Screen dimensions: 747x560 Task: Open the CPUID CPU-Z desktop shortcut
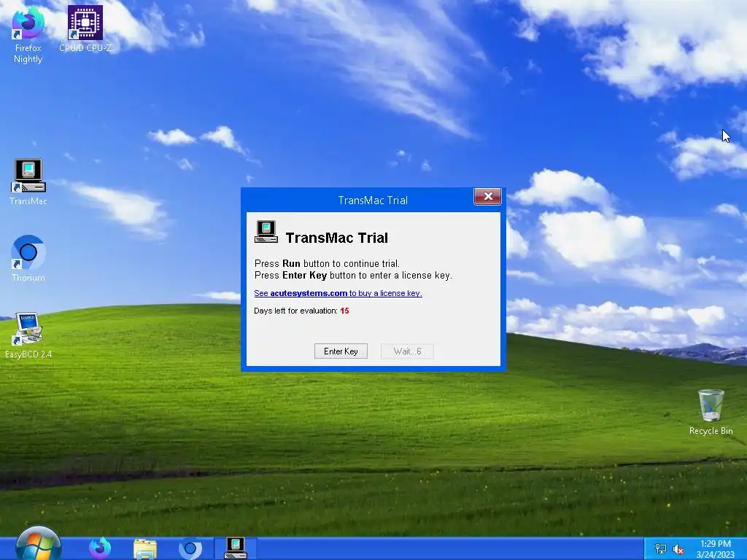tap(85, 28)
